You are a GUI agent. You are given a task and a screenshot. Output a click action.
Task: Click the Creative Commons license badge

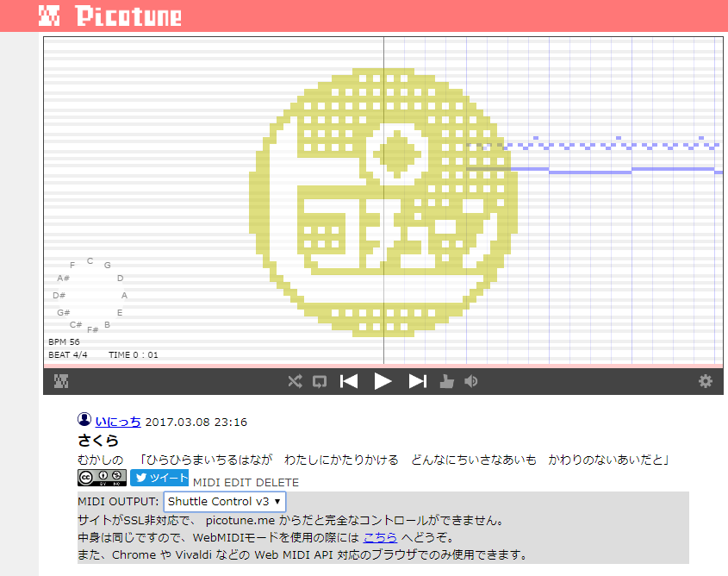(x=102, y=478)
